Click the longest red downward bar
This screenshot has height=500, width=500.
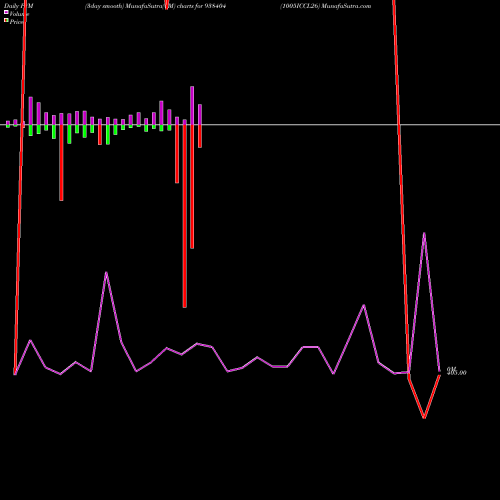185,216
